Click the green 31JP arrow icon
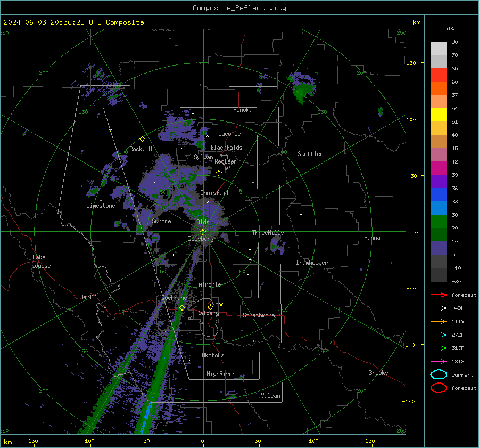The image size is (479, 448). [x=439, y=348]
